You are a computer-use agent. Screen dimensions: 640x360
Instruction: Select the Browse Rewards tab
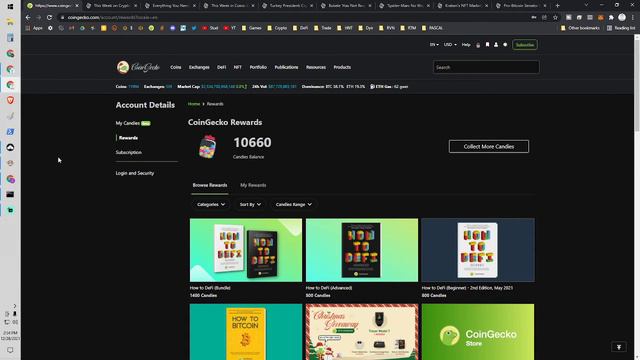210,185
